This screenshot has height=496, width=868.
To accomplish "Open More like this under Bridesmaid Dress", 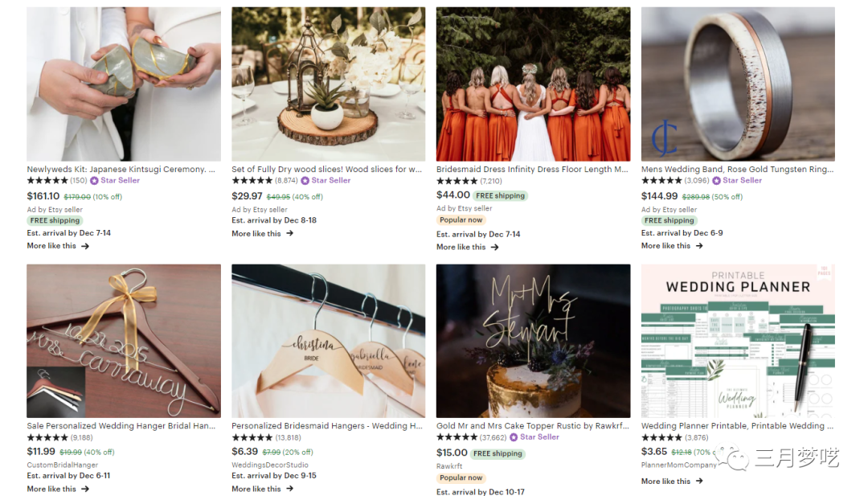I will 468,247.
